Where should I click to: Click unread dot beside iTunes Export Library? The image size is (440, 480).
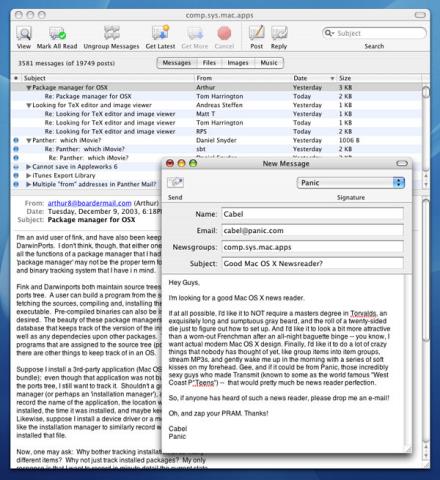16,175
